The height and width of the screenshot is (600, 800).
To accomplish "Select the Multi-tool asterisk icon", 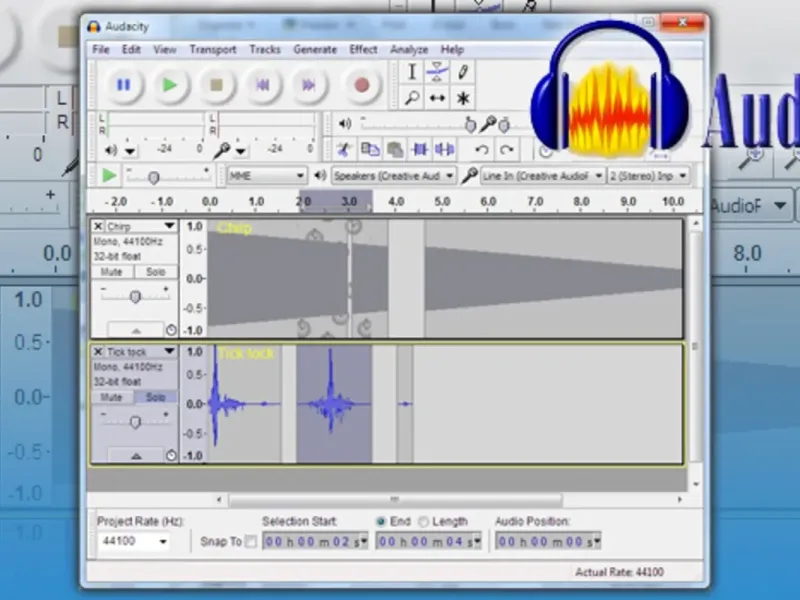I will [463, 97].
